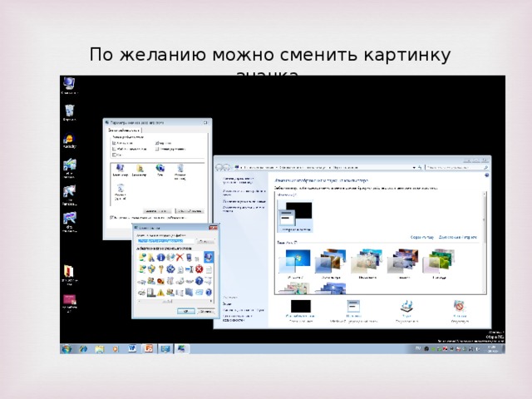
Task: Open the Windows Start button
Action: click(66, 348)
